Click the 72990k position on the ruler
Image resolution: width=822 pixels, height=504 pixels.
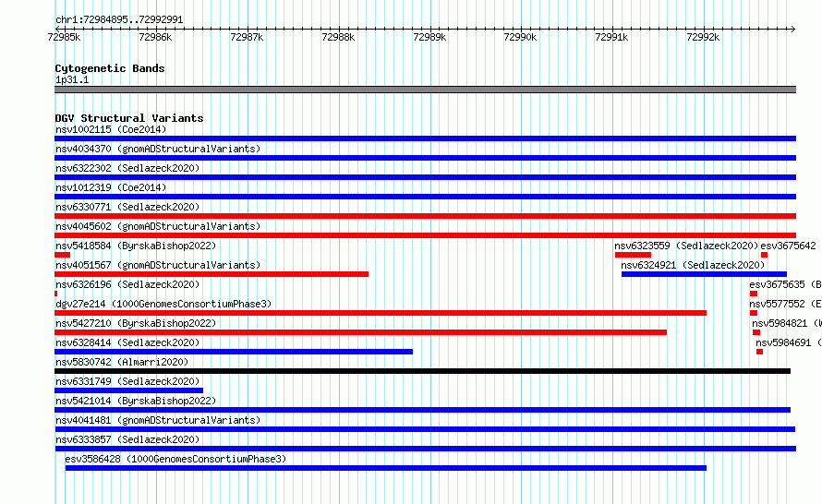click(x=520, y=37)
